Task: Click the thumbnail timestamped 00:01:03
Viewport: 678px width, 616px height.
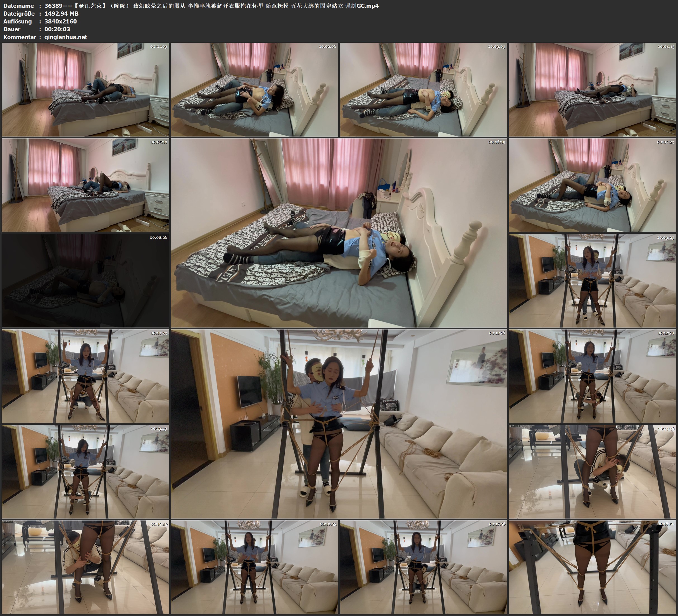Action: 85,90
